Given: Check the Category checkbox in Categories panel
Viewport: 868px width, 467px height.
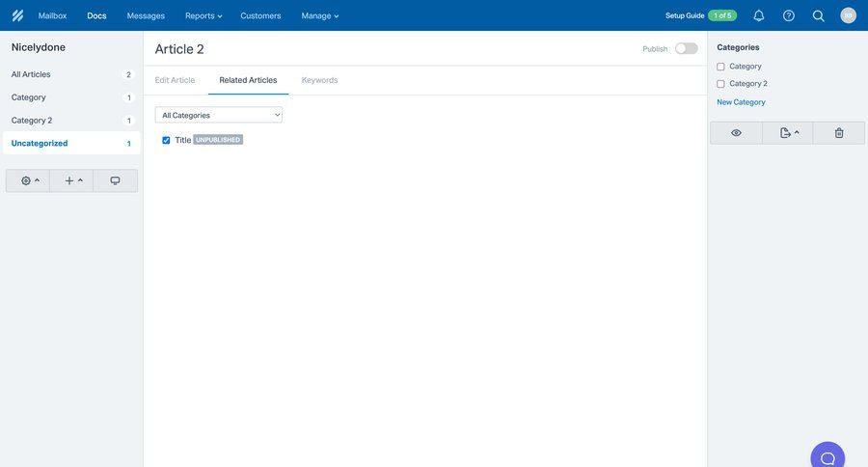Looking at the screenshot, I should [720, 67].
